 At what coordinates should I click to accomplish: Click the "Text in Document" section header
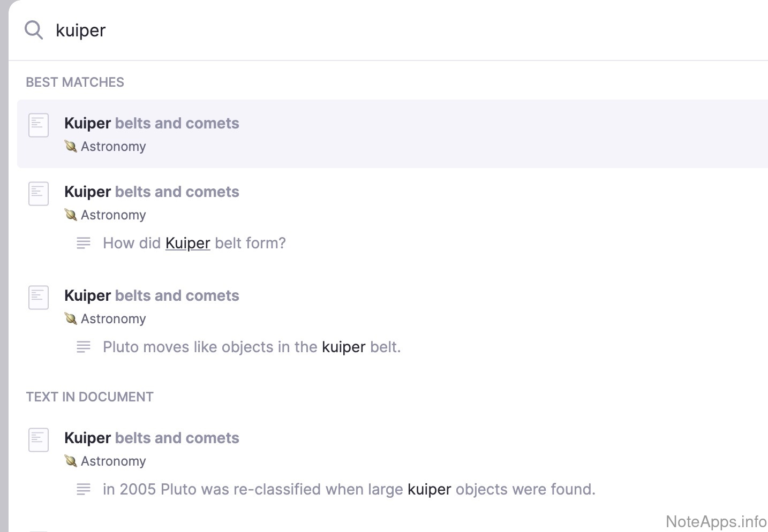click(x=89, y=397)
